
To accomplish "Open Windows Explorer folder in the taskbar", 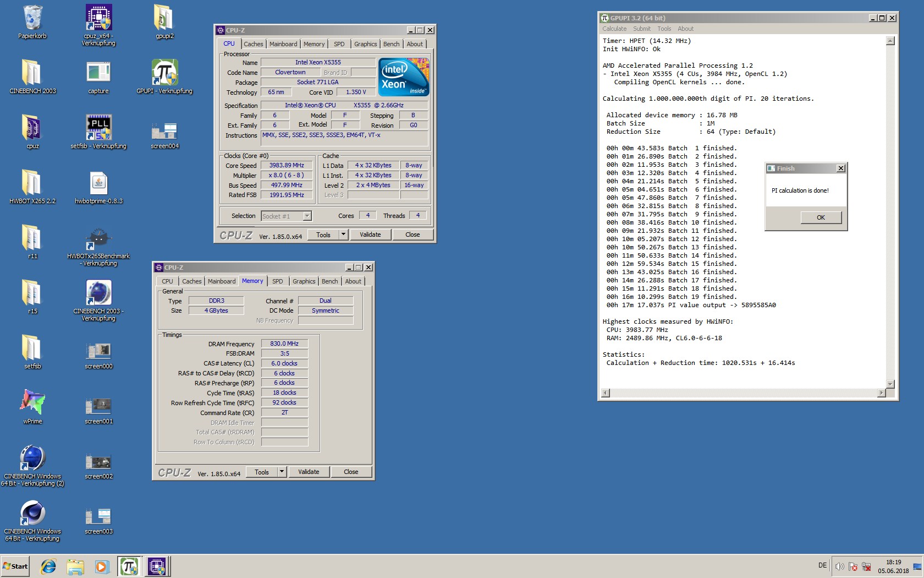I will (x=75, y=566).
